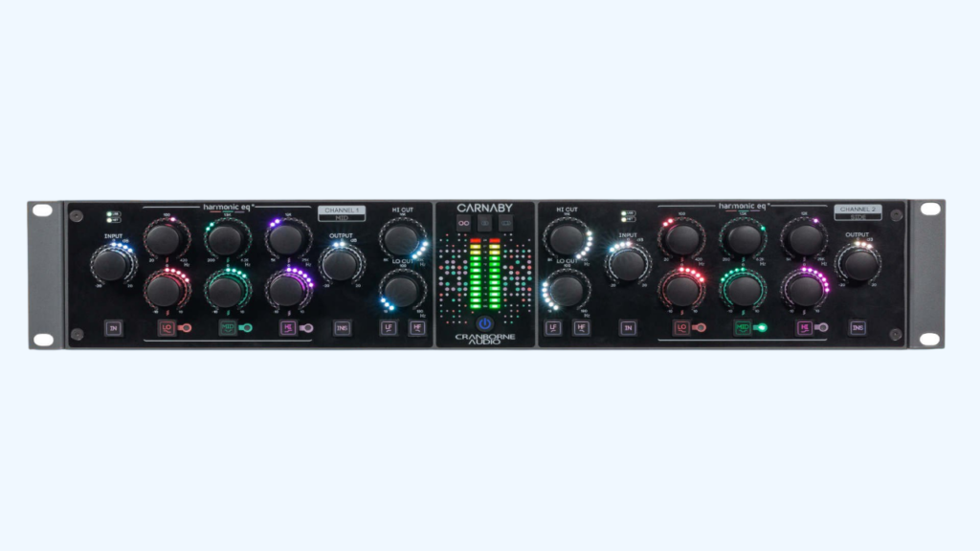Viewport: 980px width, 551px height.
Task: Engage Channel 2 INS insert button
Action: point(857,327)
